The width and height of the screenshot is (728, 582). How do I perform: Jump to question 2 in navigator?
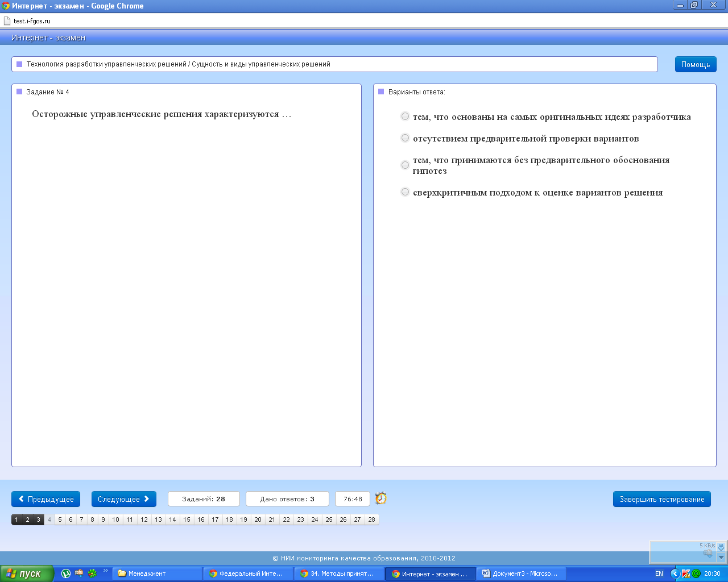point(27,519)
